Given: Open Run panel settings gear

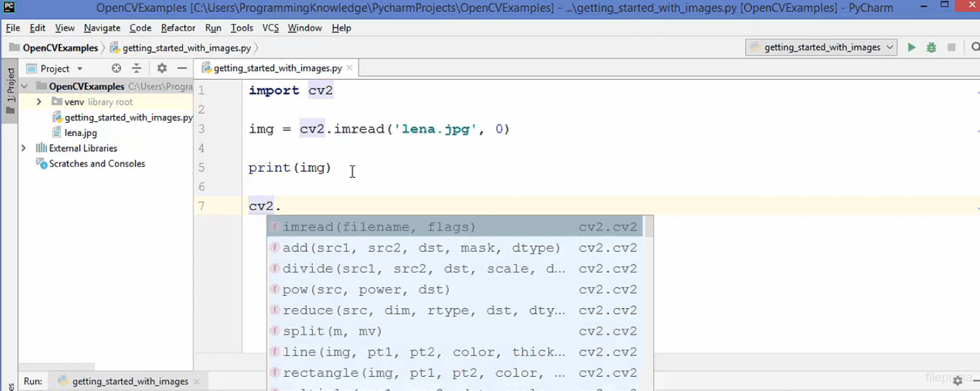Looking at the screenshot, I should pos(958,380).
